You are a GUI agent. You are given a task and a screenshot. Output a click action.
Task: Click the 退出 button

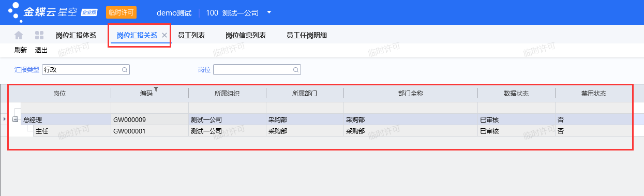(x=41, y=50)
